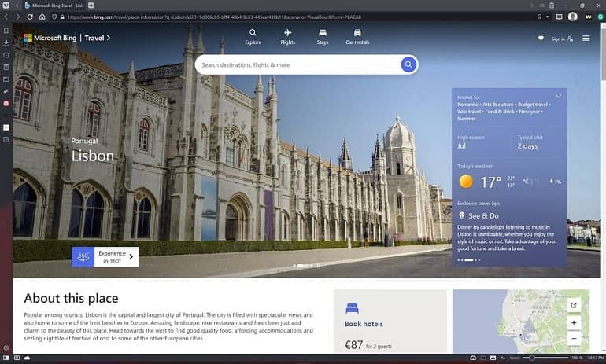Click the search destinations input field
Image resolution: width=606 pixels, height=364 pixels.
tap(297, 65)
